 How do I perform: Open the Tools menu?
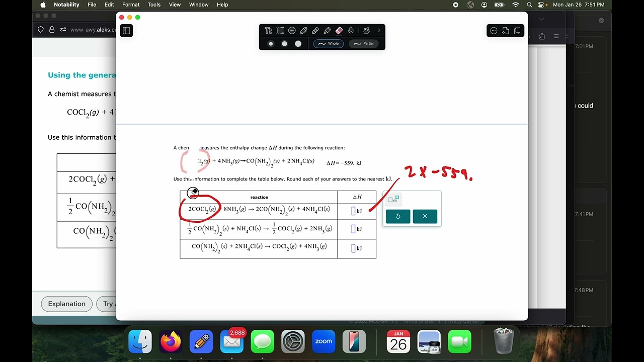154,5
